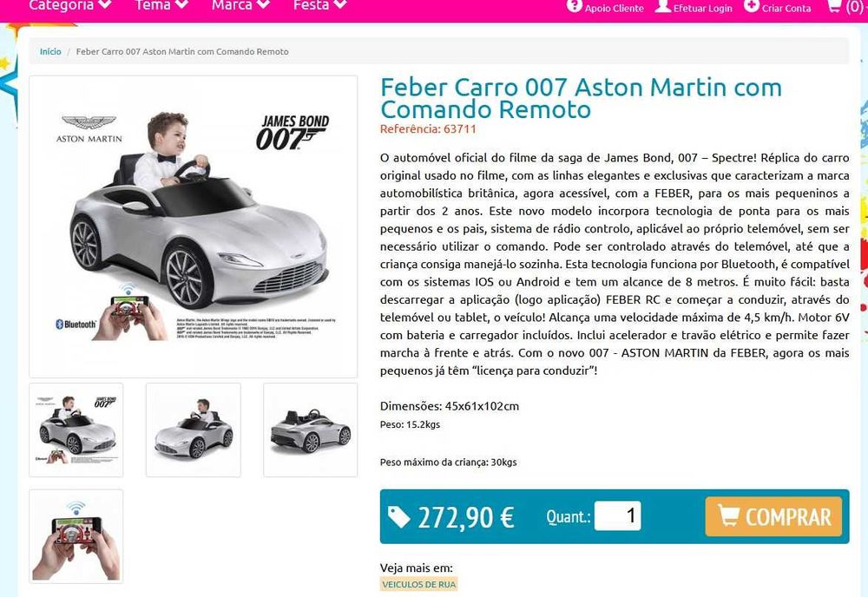Click the COMPRAR button

tap(773, 516)
